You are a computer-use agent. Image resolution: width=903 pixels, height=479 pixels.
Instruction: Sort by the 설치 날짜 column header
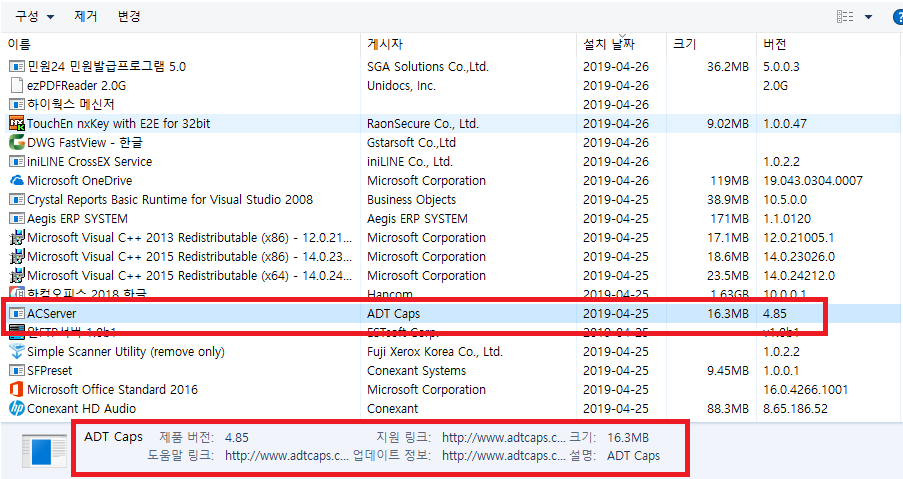608,44
